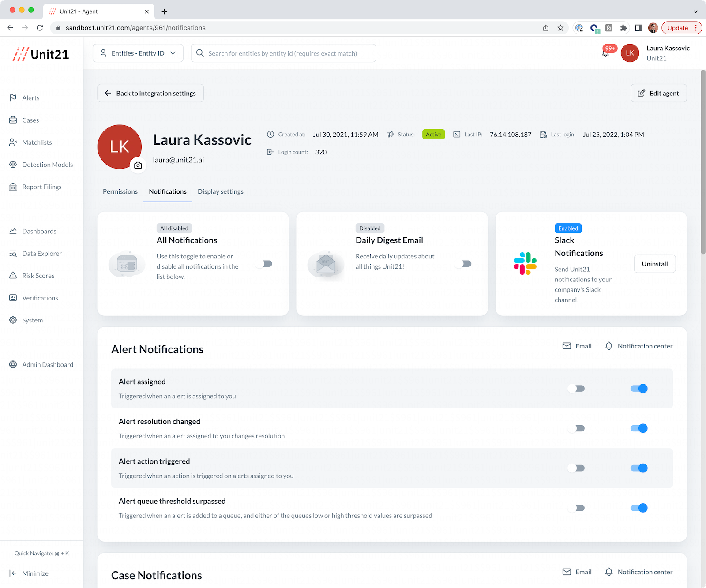Image resolution: width=706 pixels, height=588 pixels.
Task: Click the page vertical scrollbar
Action: tap(703, 162)
